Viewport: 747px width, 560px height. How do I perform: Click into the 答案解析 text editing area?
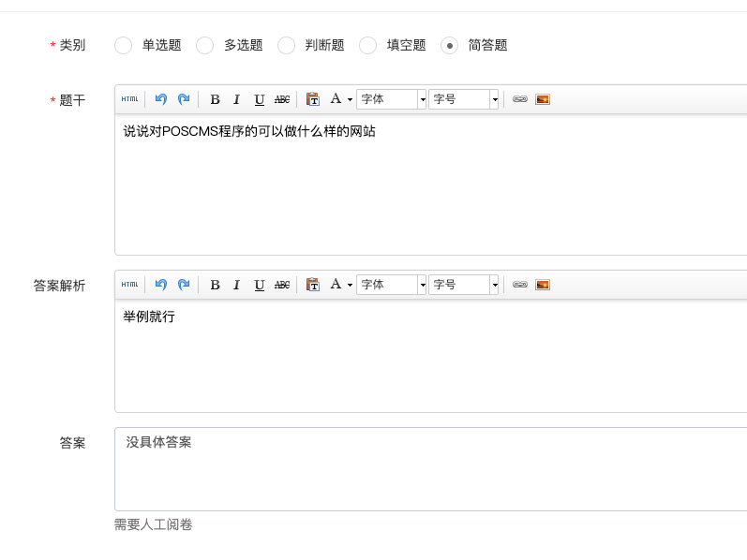pos(430,355)
